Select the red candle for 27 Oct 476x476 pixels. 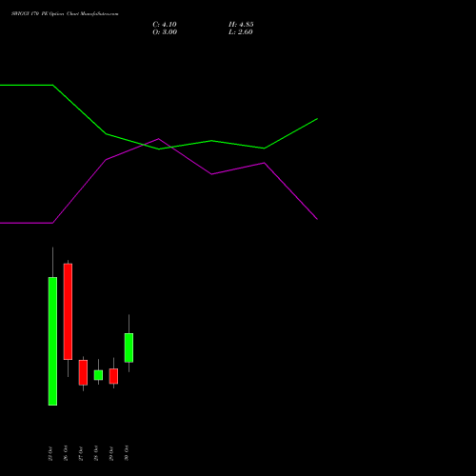coord(83,372)
